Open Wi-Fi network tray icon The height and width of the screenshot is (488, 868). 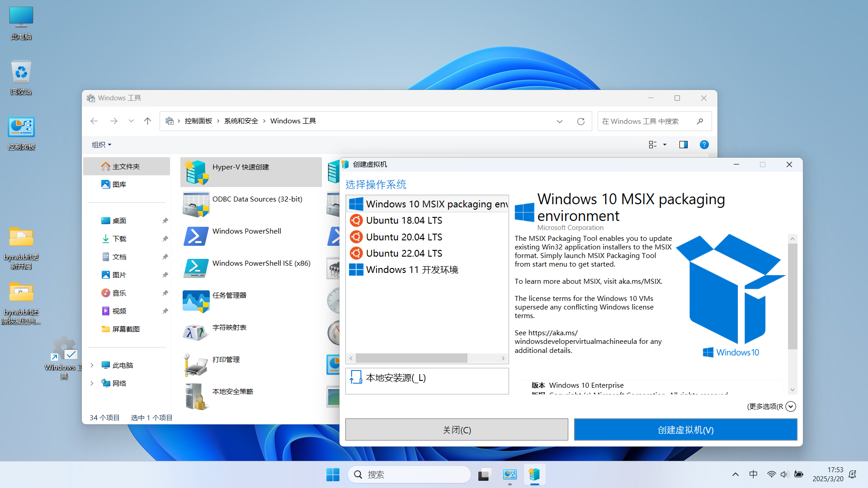[771, 474]
